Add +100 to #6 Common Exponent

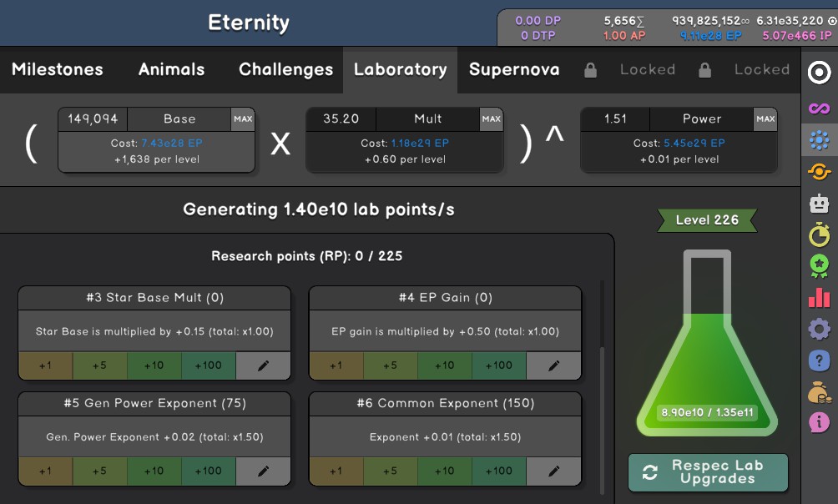click(498, 471)
